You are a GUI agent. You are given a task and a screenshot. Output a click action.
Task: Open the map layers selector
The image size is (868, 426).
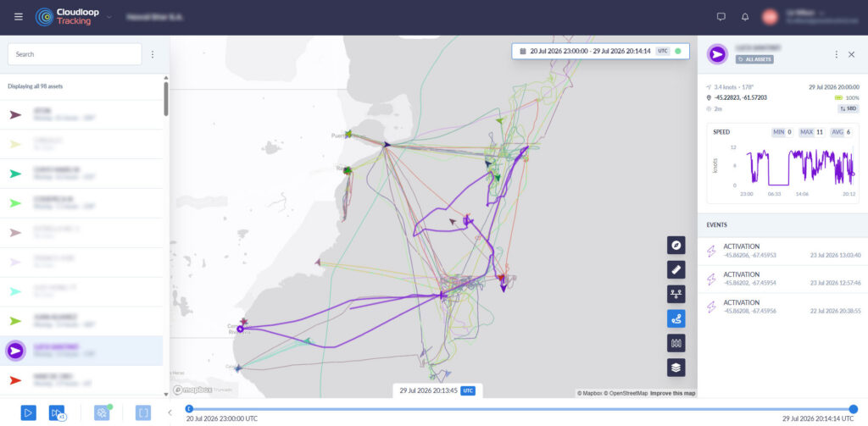pos(676,368)
